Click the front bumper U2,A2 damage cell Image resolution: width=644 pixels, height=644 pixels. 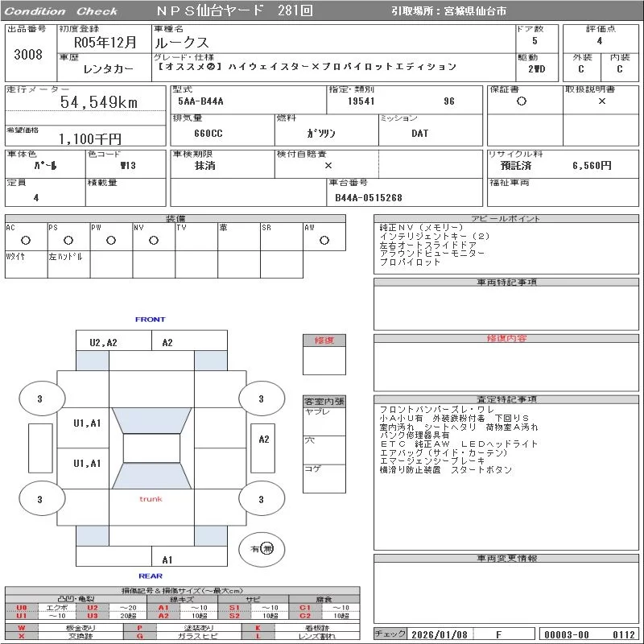pyautogui.click(x=103, y=342)
